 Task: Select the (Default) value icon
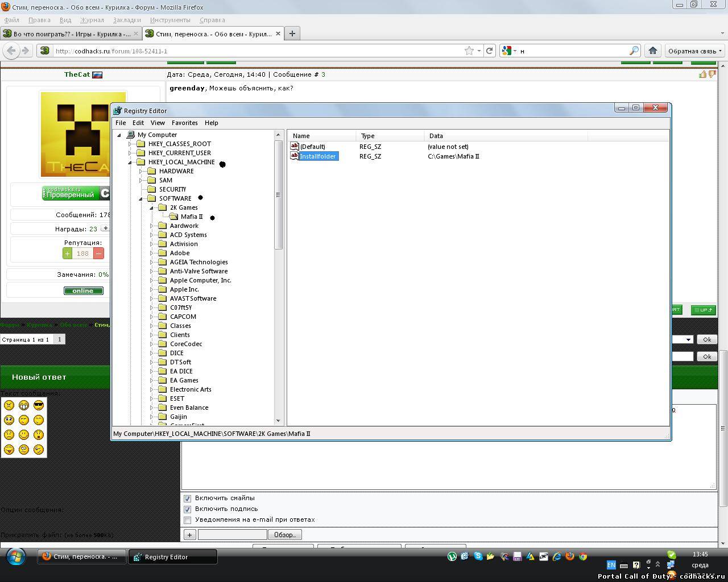click(295, 146)
